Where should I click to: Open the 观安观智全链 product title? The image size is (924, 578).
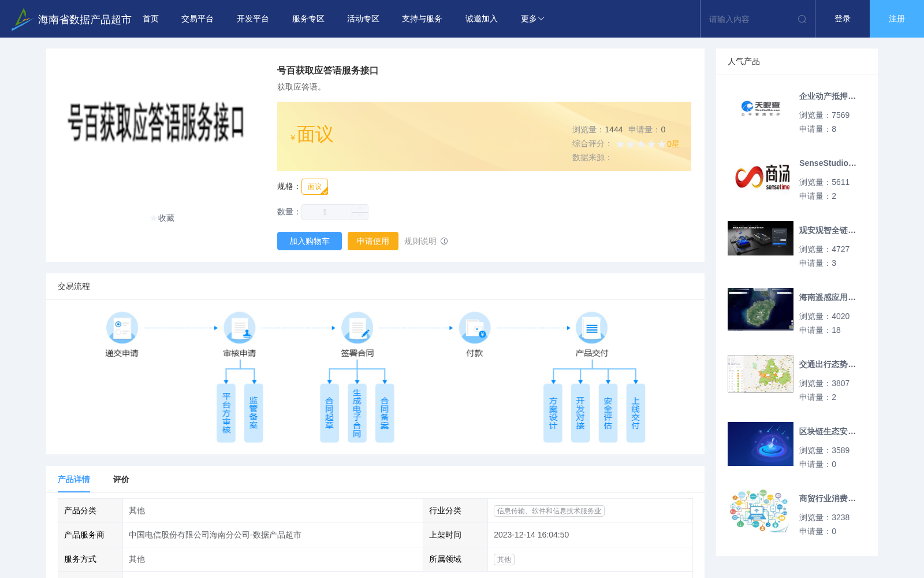pyautogui.click(x=828, y=231)
